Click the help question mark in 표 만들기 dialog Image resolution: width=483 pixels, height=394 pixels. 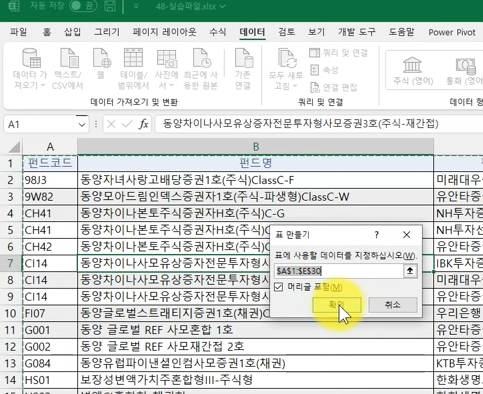377,235
